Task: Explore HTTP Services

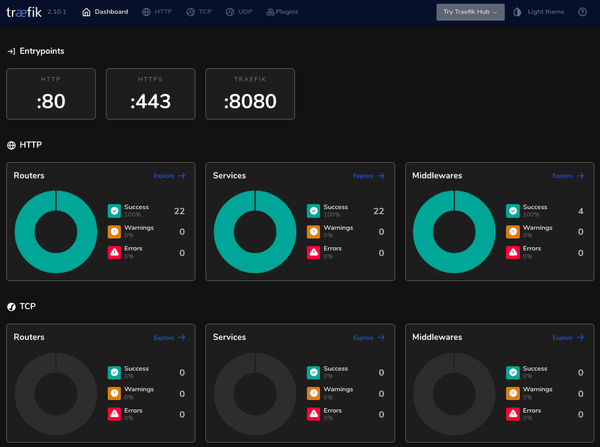Action: tap(368, 176)
